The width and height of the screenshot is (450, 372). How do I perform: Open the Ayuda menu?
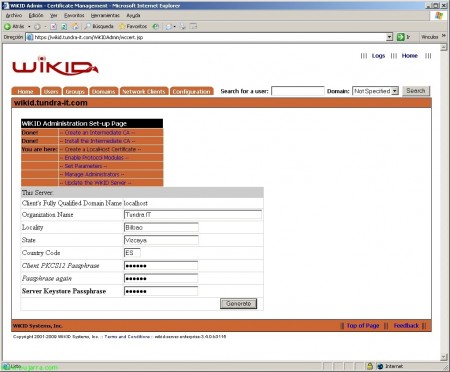133,15
